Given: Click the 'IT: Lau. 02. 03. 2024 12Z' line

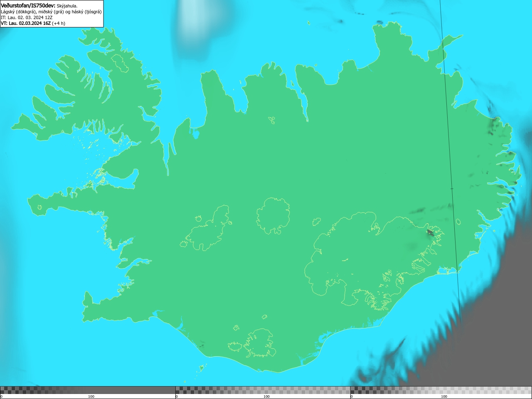Looking at the screenshot, I should [27, 17].
